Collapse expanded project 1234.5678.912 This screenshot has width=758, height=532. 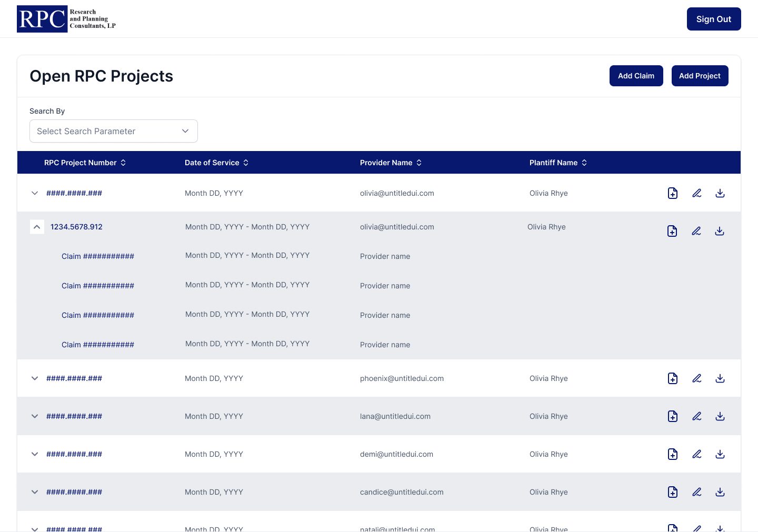coord(37,227)
